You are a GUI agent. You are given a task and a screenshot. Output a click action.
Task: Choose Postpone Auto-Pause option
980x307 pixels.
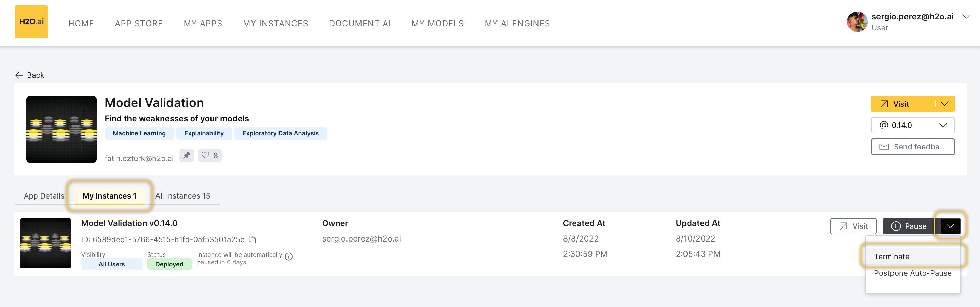912,273
